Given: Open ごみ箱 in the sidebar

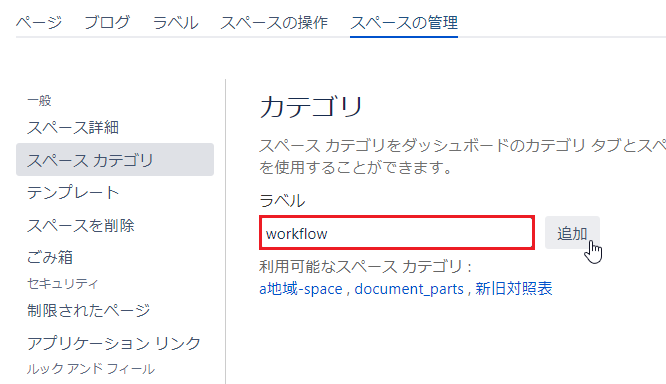Looking at the screenshot, I should point(50,257).
